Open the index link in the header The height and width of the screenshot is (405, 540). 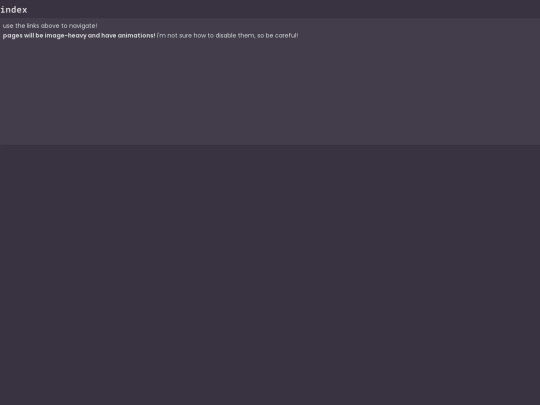[x=14, y=10]
